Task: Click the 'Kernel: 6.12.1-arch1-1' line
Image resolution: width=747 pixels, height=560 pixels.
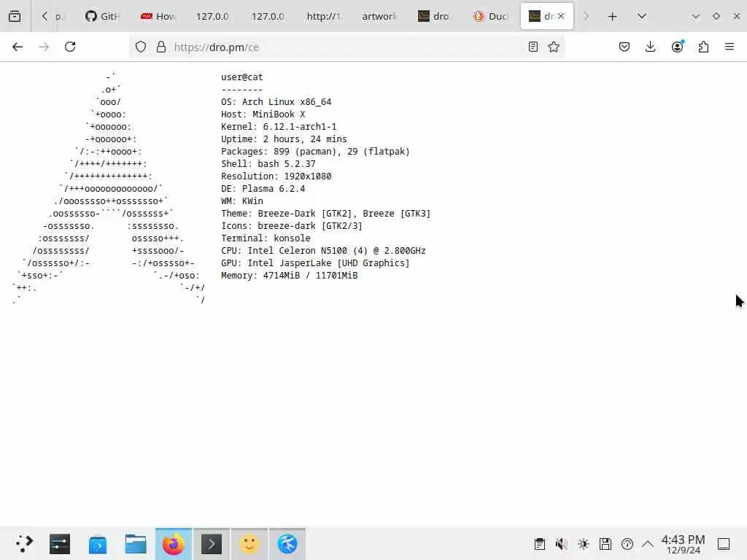Action: click(x=279, y=127)
